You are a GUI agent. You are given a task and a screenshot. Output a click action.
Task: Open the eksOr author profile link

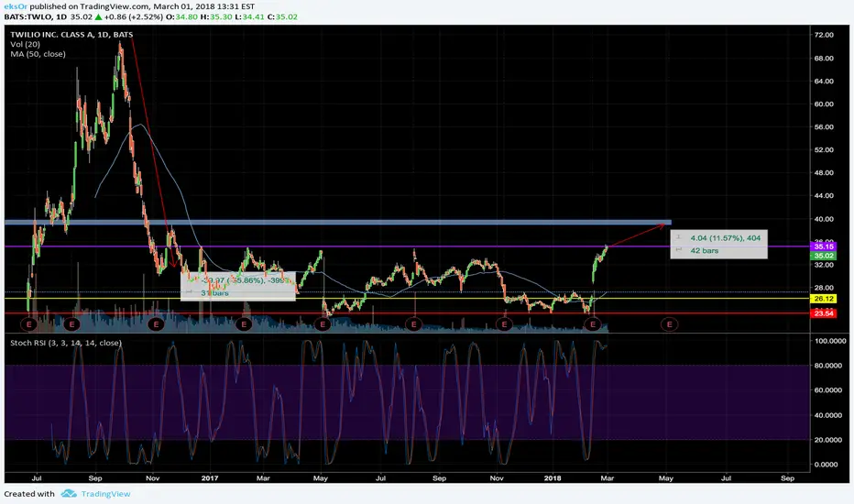[x=16, y=6]
